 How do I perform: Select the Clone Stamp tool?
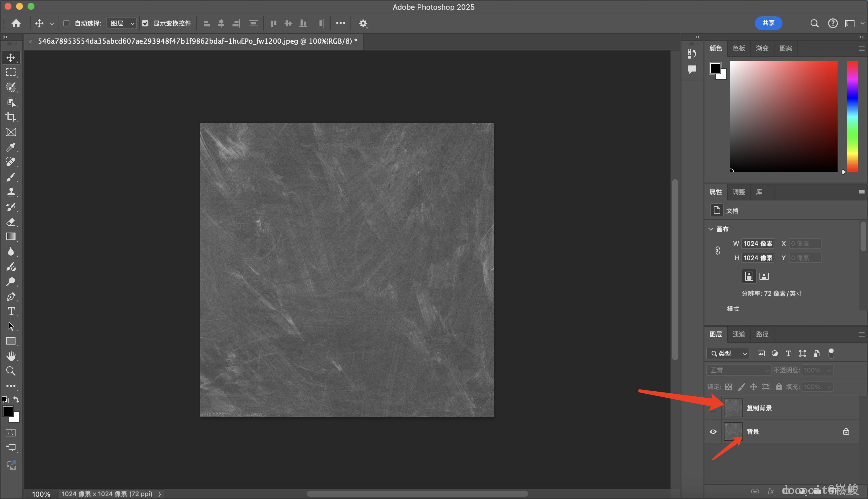(x=11, y=192)
